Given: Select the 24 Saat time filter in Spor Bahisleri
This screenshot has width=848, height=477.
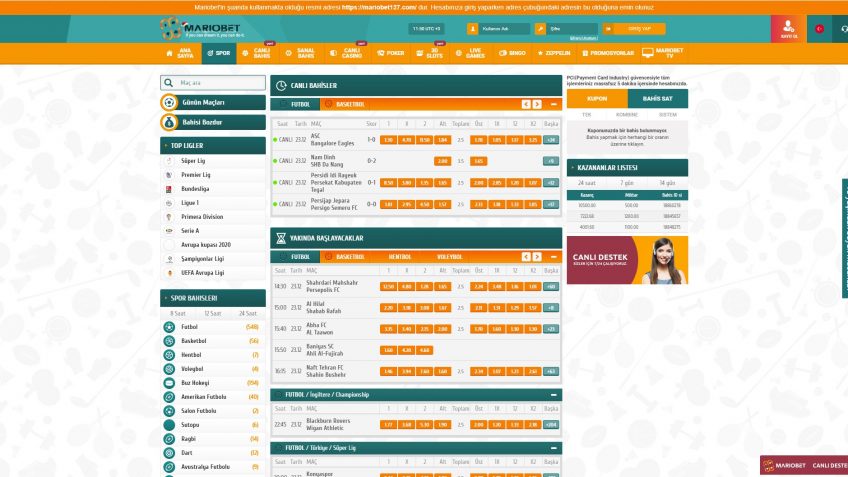Looking at the screenshot, I should click(248, 314).
